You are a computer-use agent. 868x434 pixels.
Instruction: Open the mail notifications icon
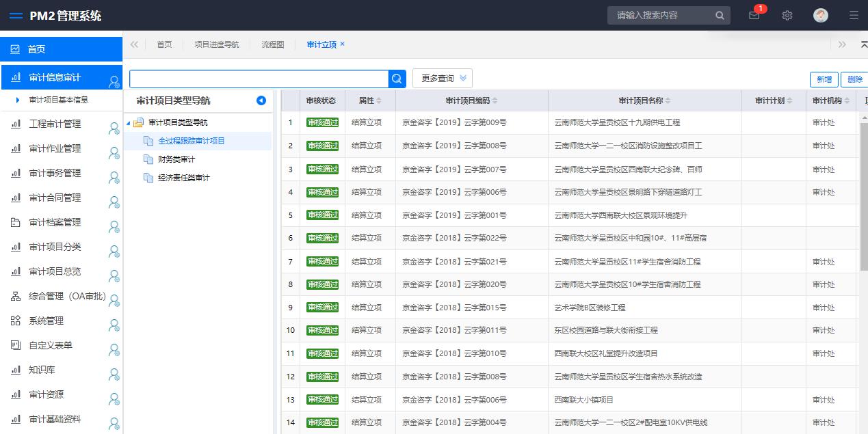754,15
